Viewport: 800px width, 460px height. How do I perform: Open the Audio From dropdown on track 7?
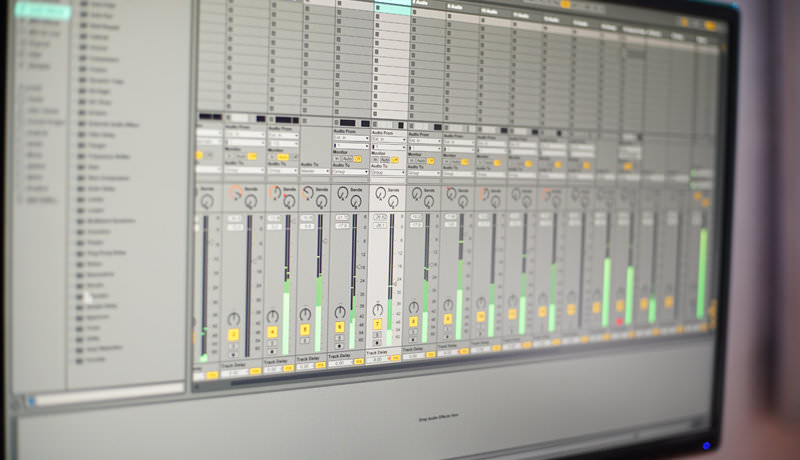coord(388,139)
